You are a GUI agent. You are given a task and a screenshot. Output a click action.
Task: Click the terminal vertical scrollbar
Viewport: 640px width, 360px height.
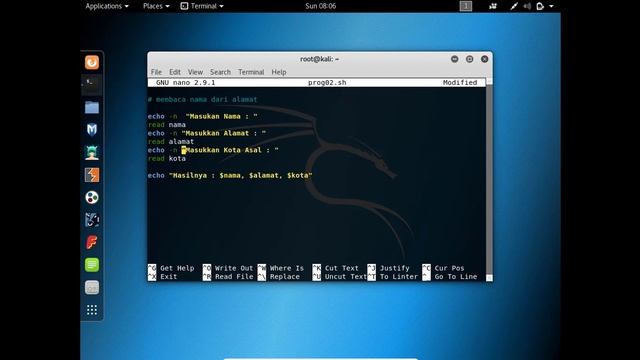point(489,180)
